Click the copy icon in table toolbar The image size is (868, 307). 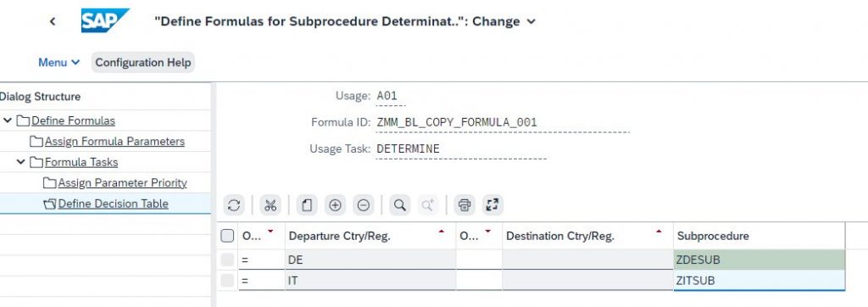click(x=307, y=205)
